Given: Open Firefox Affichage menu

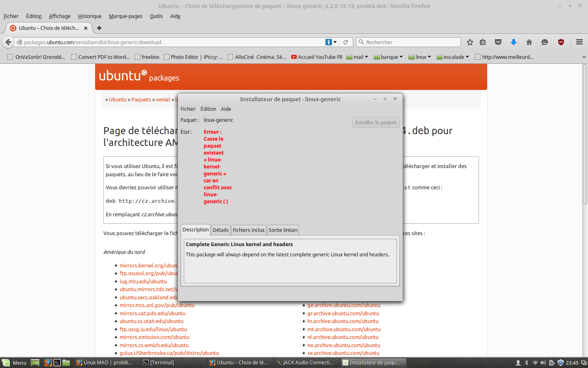Looking at the screenshot, I should coord(60,16).
